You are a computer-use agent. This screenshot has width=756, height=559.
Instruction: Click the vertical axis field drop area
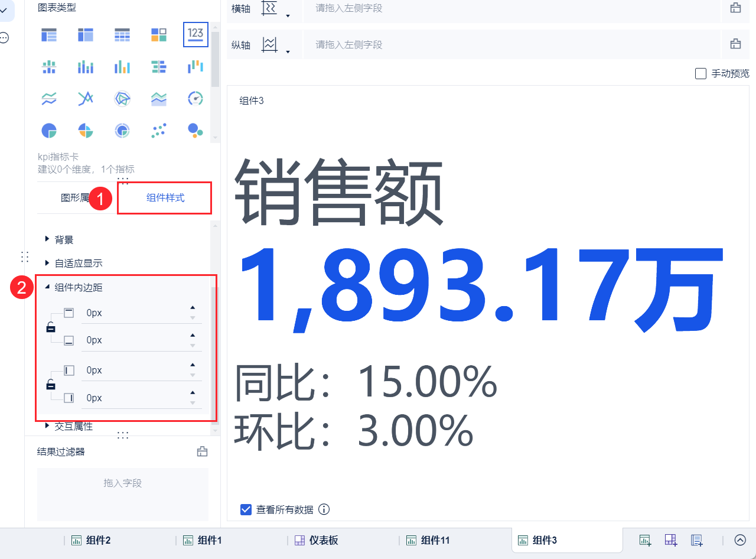pyautogui.click(x=512, y=44)
